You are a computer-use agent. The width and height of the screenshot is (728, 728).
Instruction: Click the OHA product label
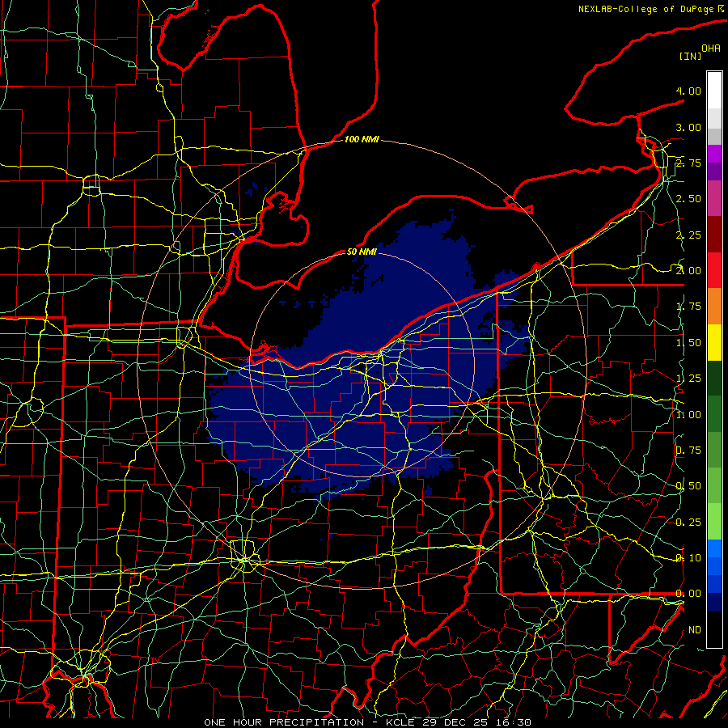tap(711, 49)
